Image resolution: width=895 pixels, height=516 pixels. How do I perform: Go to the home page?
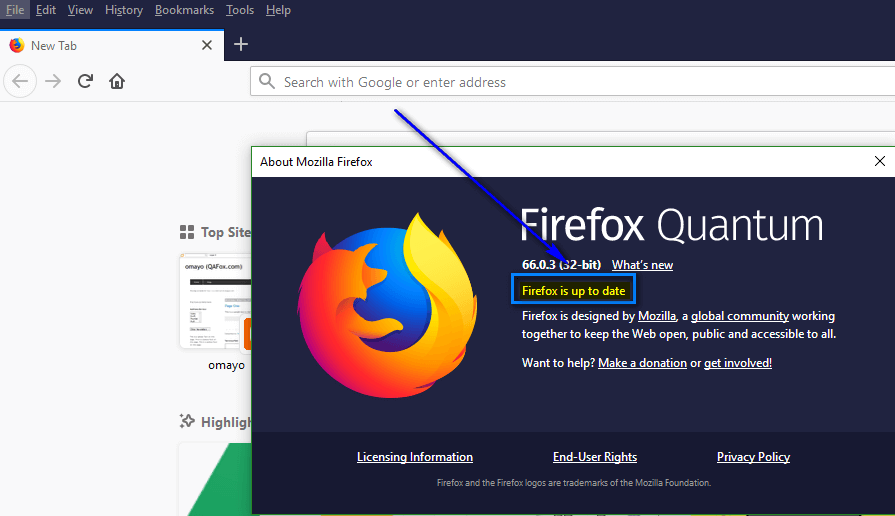(117, 81)
